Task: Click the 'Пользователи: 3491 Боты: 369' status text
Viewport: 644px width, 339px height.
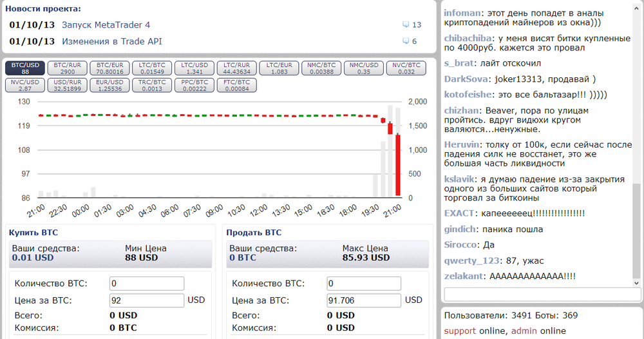Action: 511,316
